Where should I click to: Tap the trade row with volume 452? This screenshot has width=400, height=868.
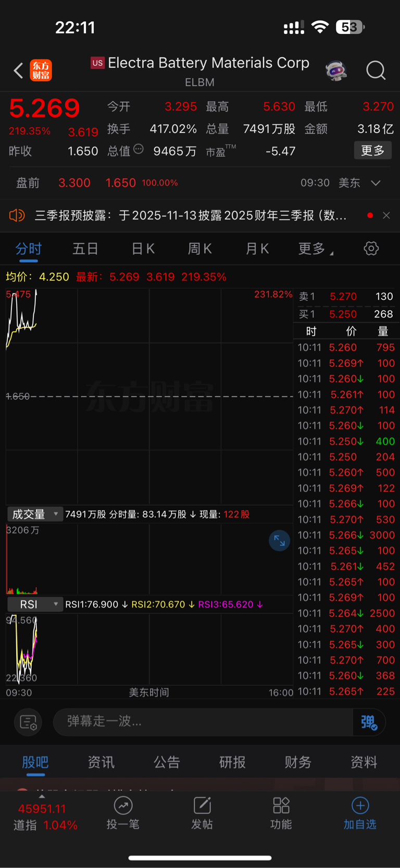[346, 567]
